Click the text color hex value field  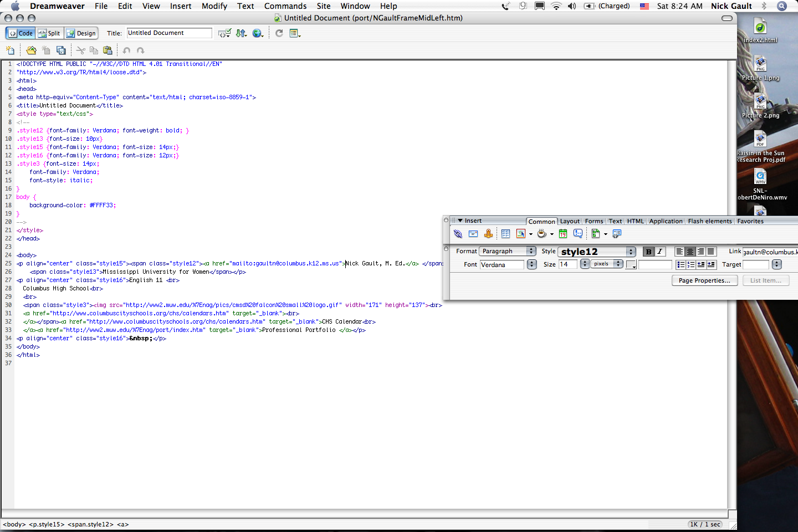655,265
